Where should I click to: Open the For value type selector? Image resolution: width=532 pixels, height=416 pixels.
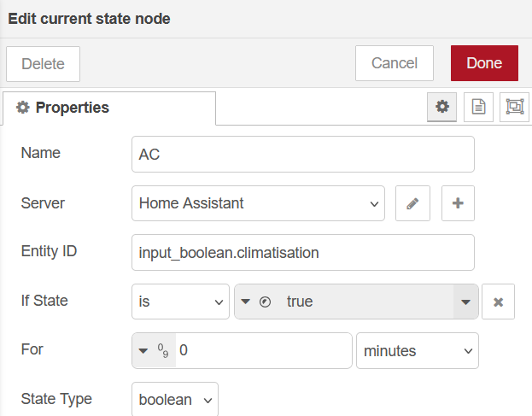click(x=154, y=350)
